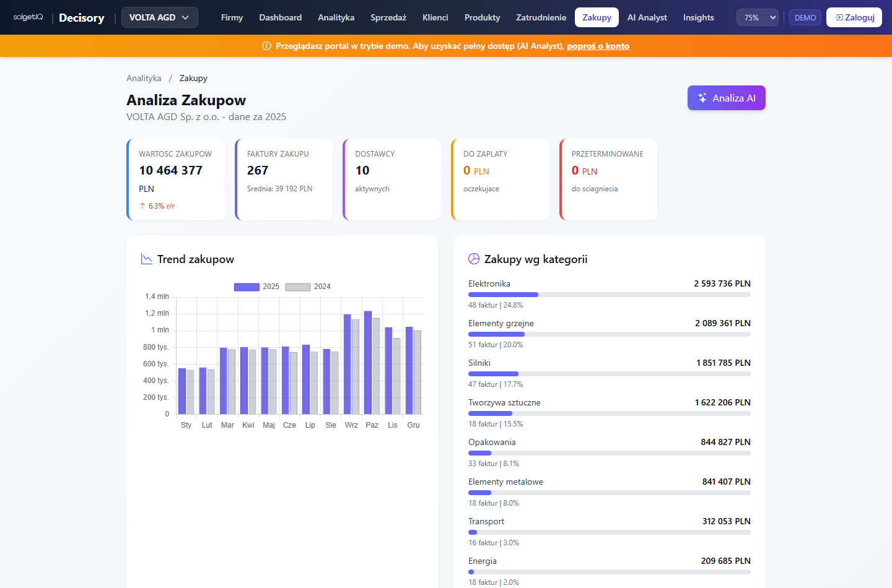Click the Analityka breadcrumb link
The width and height of the screenshot is (892, 588).
[144, 78]
